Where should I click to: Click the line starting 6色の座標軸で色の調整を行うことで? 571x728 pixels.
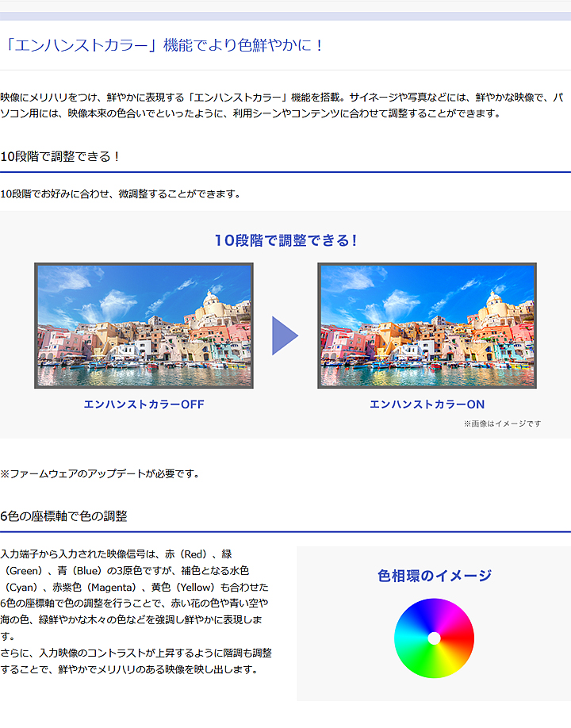tap(134, 603)
